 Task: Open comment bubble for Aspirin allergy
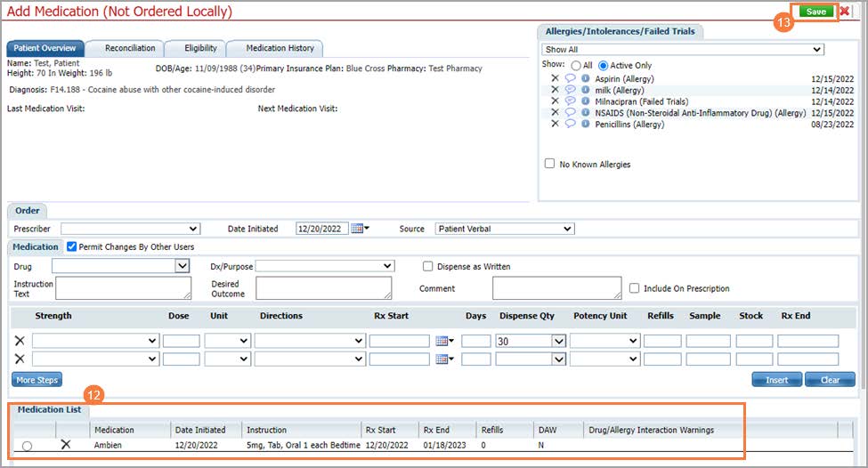[570, 78]
